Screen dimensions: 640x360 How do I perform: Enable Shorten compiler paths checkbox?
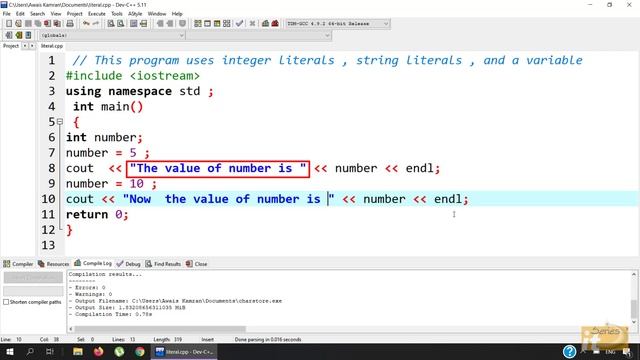tap(6, 302)
